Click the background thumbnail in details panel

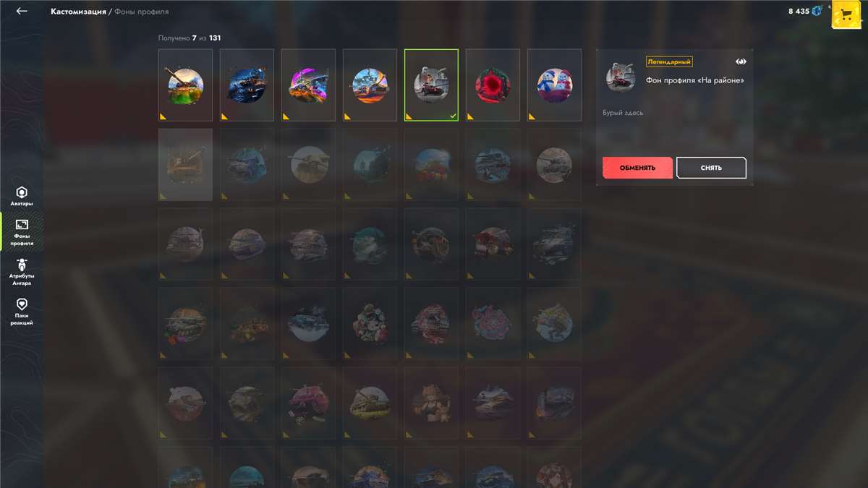620,76
